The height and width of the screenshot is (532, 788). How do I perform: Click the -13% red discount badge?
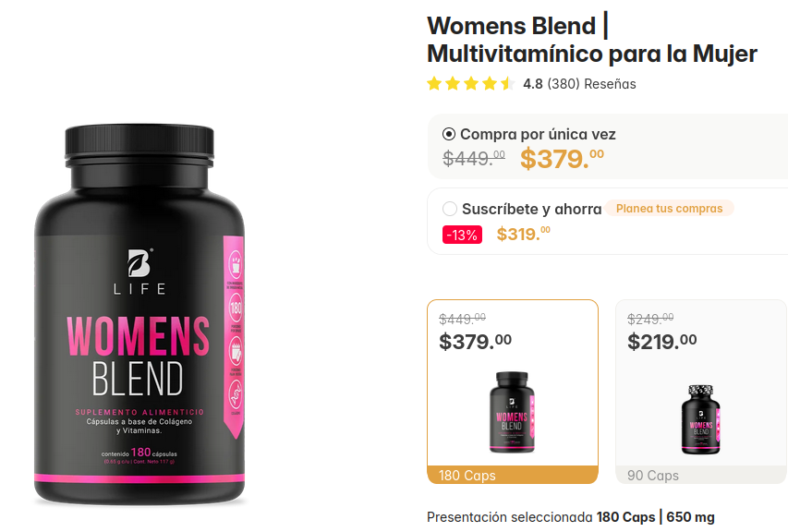pos(462,235)
